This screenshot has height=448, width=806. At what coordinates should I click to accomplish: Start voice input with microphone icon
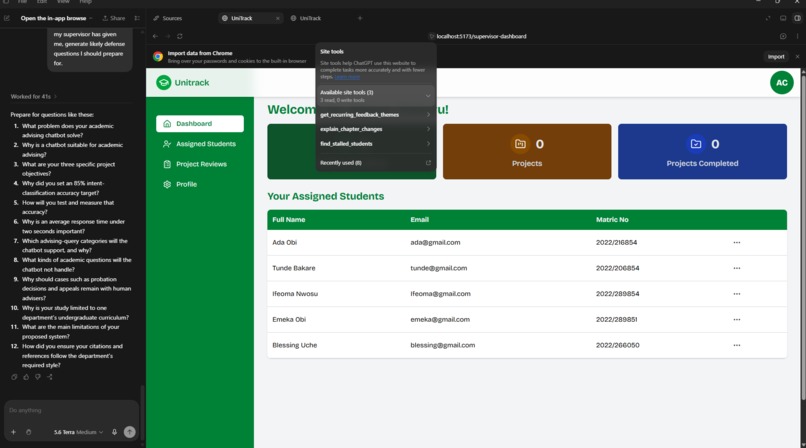(x=115, y=432)
